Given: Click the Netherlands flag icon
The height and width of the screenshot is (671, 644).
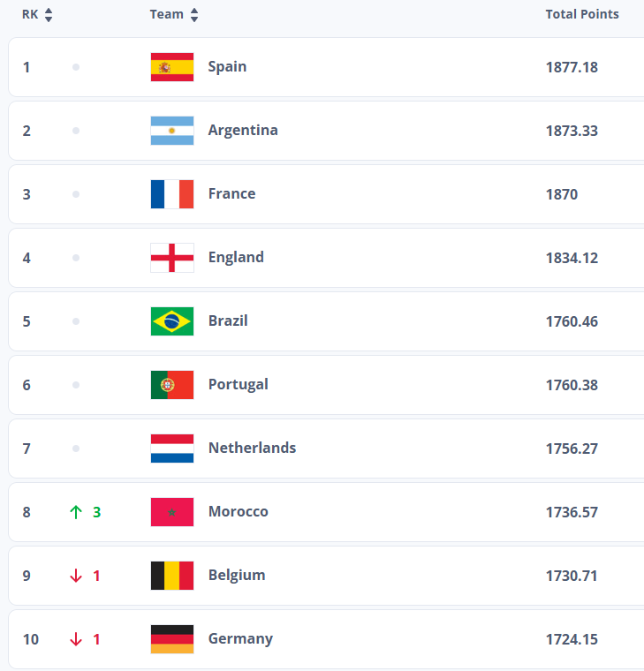Looking at the screenshot, I should pos(172,449).
